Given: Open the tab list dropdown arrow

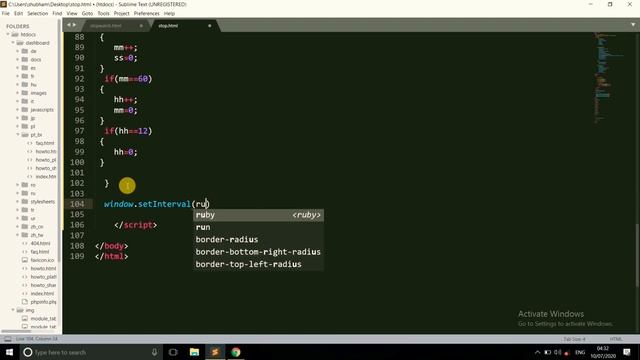Looking at the screenshot, I should pyautogui.click(x=633, y=25).
